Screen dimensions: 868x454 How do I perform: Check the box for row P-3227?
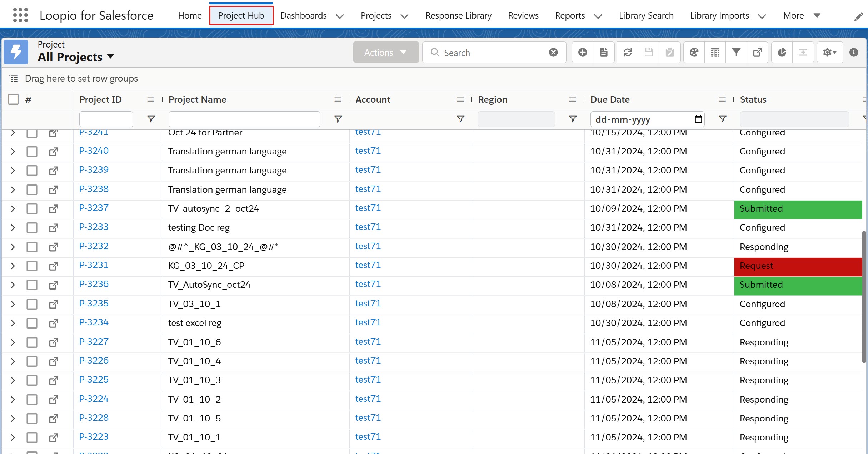pos(32,342)
